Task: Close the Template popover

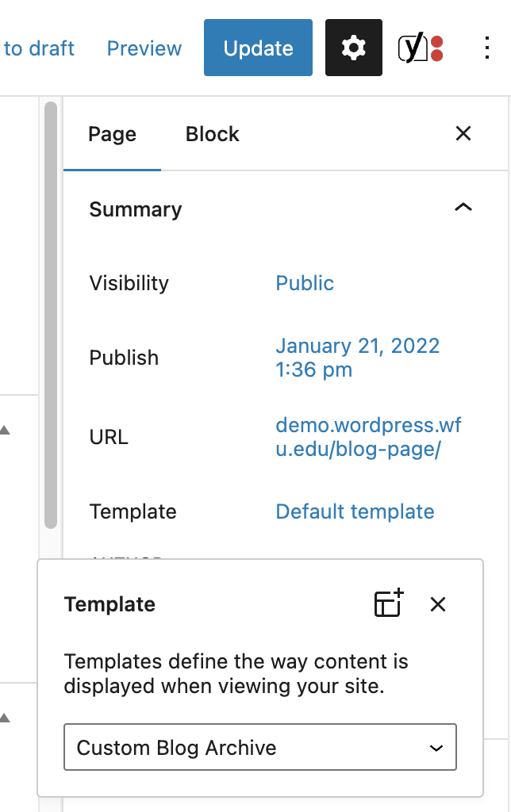Action: (x=438, y=603)
